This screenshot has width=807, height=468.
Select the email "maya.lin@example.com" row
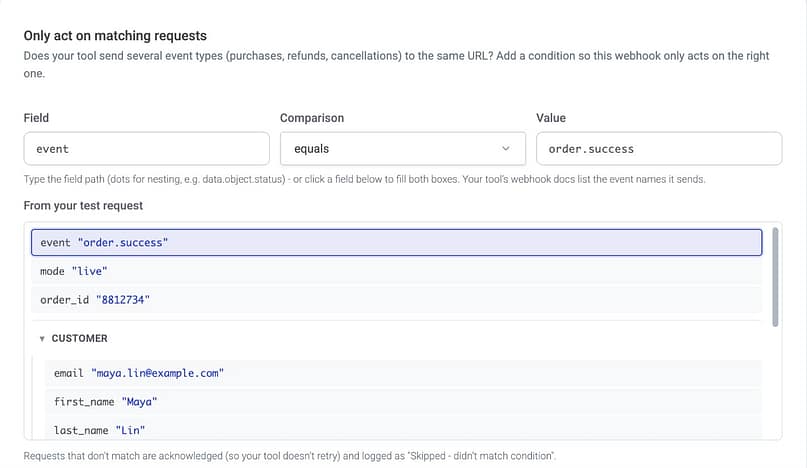tap(403, 373)
